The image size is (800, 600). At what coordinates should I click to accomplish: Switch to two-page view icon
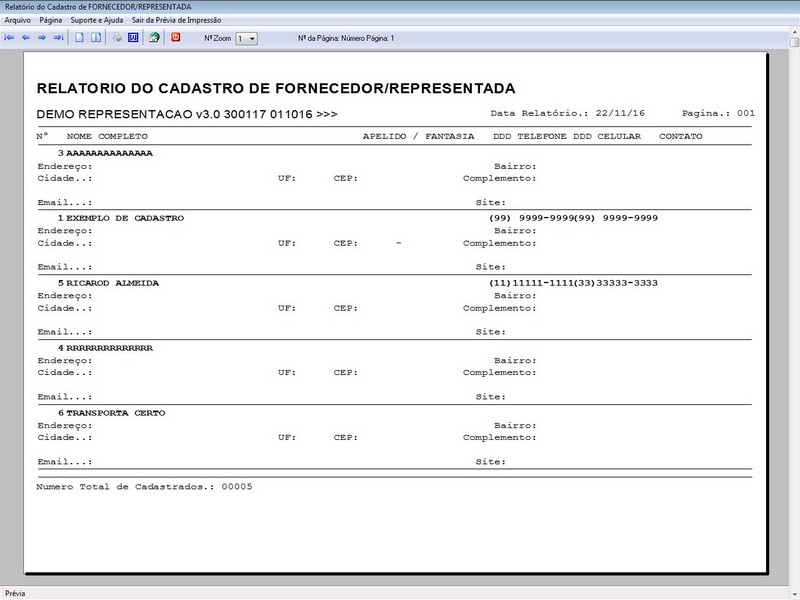[x=96, y=38]
